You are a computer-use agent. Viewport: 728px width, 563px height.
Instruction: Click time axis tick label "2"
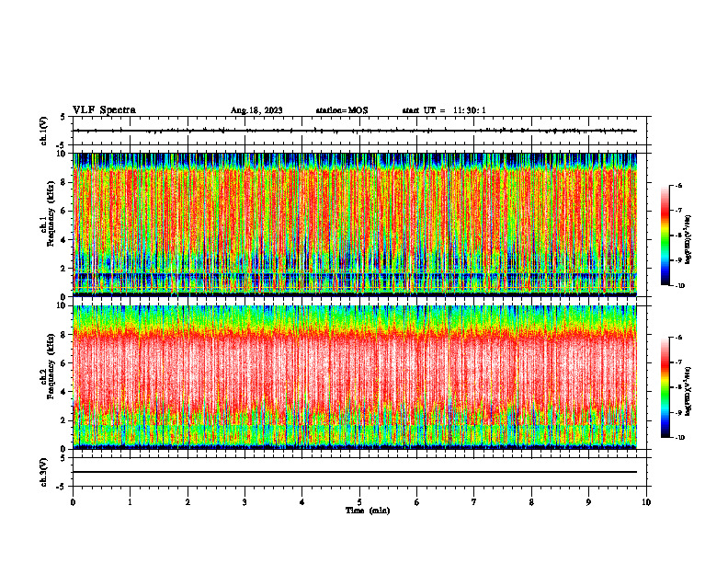188,502
